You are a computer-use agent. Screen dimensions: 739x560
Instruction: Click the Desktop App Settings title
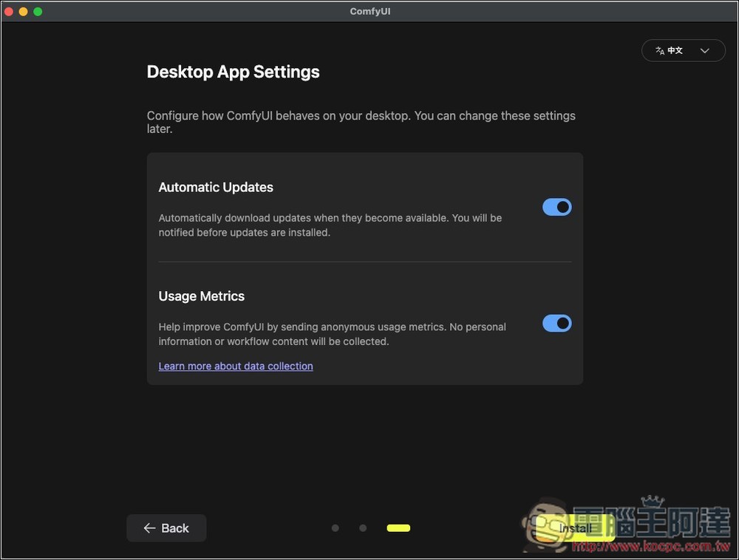point(233,72)
